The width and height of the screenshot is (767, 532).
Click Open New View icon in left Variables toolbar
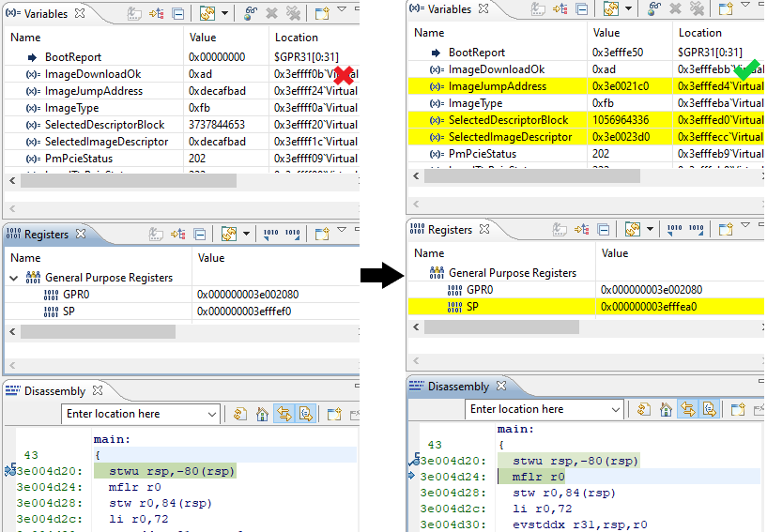point(322,14)
